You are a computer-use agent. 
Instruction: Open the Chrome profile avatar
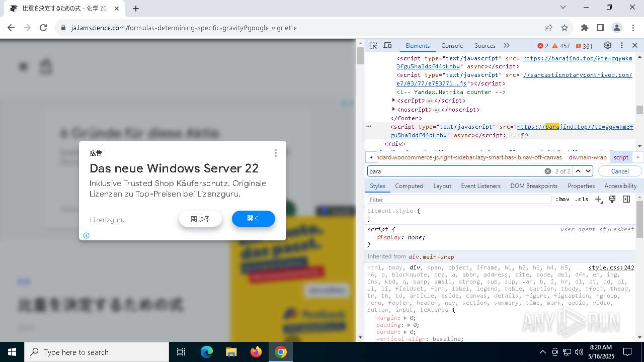pos(616,28)
